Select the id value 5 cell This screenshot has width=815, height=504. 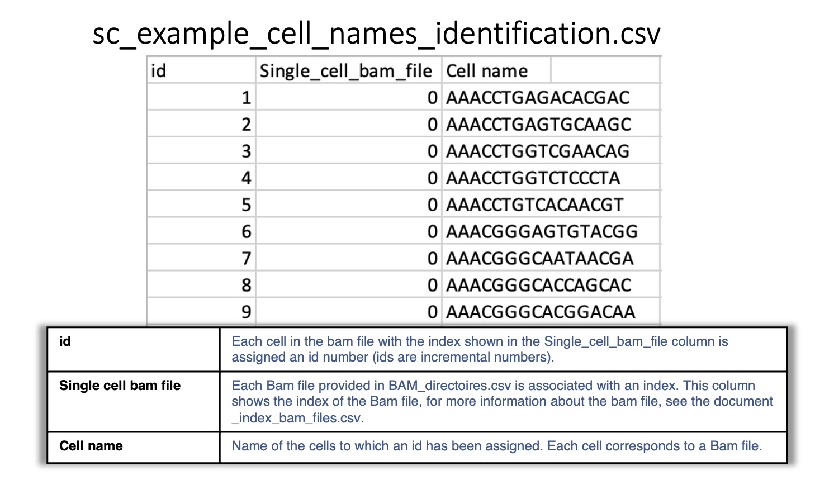click(201, 205)
